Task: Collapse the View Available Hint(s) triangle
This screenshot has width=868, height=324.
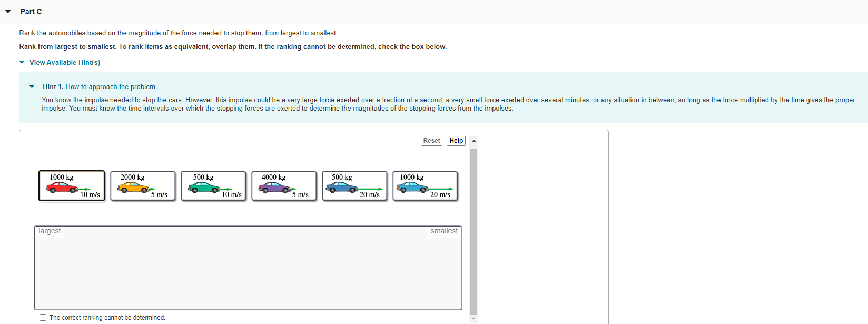Action: point(22,62)
